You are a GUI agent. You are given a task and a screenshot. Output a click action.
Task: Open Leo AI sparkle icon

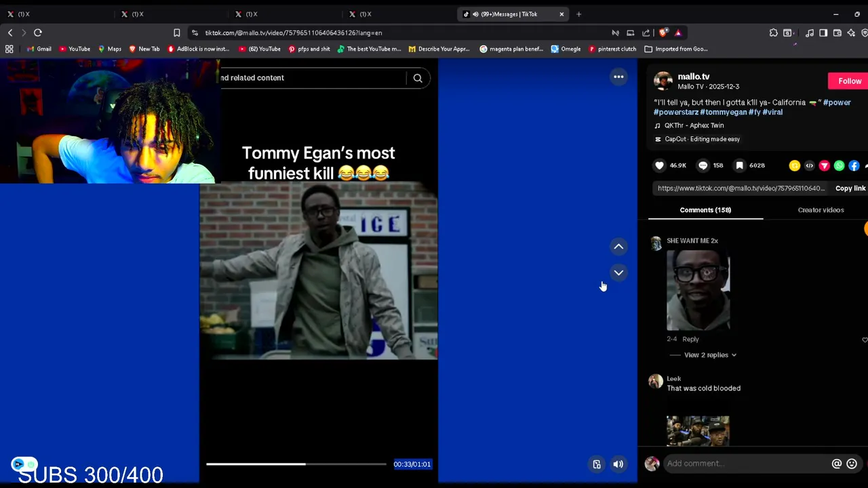(x=851, y=33)
